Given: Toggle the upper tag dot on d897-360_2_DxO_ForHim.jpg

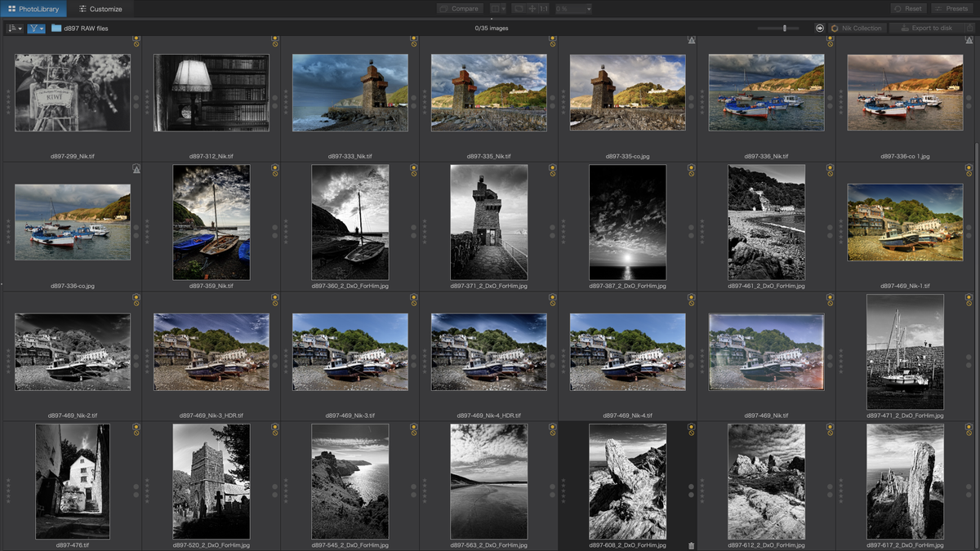Looking at the screenshot, I should [x=413, y=228].
